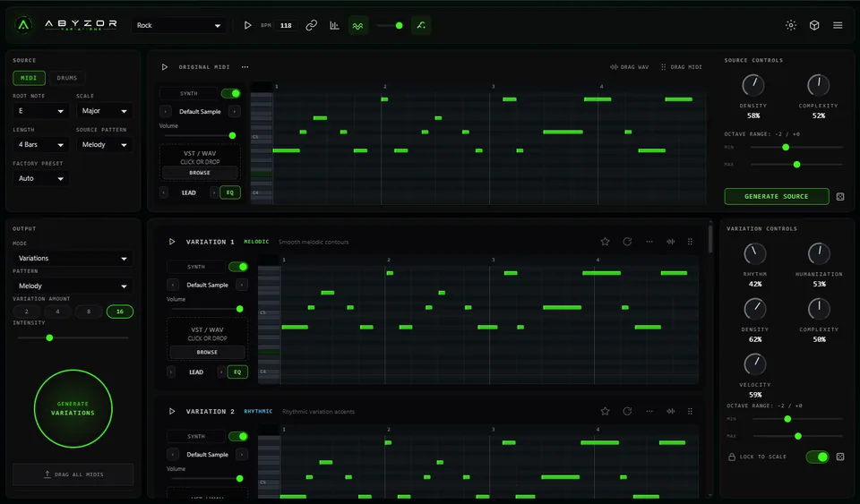The image size is (860, 504).
Task: Click the Drag WAV icon
Action: click(x=614, y=67)
